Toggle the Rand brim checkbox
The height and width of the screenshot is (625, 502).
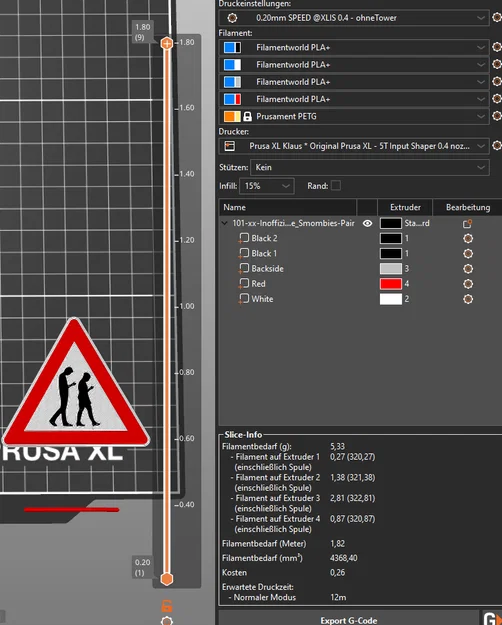pyautogui.click(x=336, y=186)
